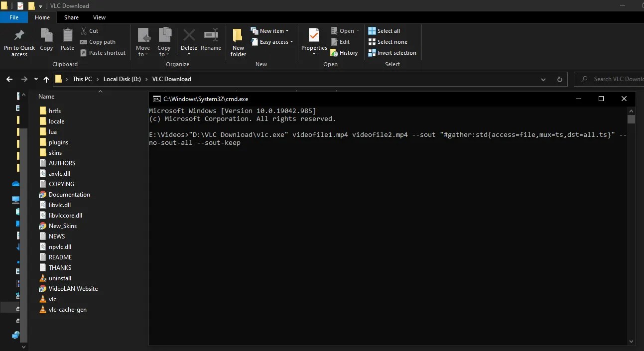
Task: Open the Easy access dropdown
Action: click(271, 42)
